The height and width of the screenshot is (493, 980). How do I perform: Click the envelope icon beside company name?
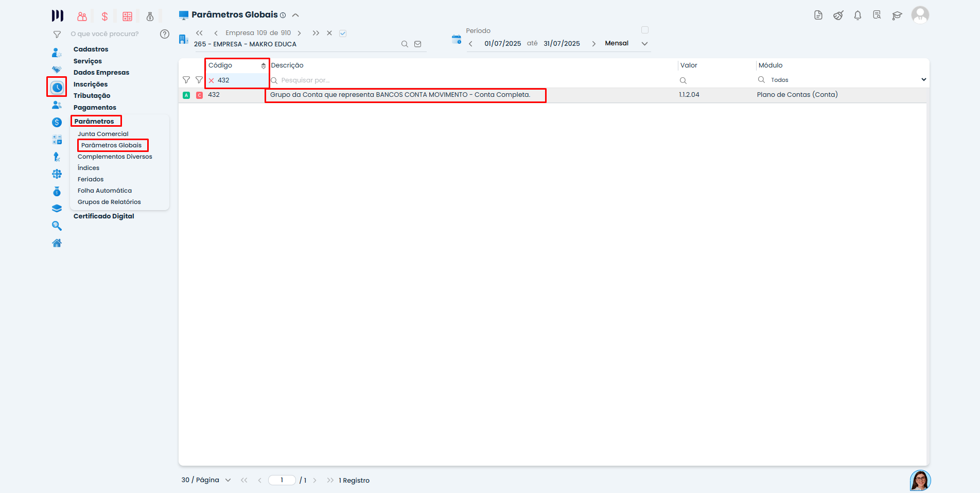tap(418, 44)
